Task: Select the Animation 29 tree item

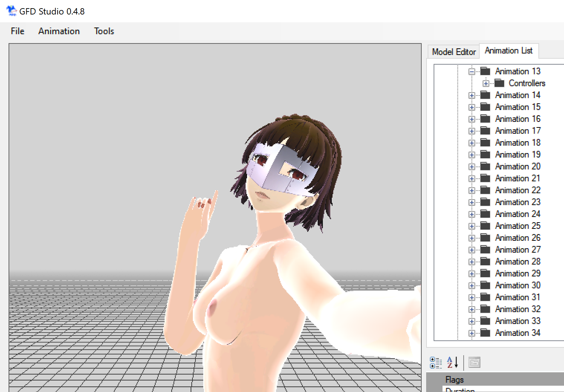Action: [518, 273]
